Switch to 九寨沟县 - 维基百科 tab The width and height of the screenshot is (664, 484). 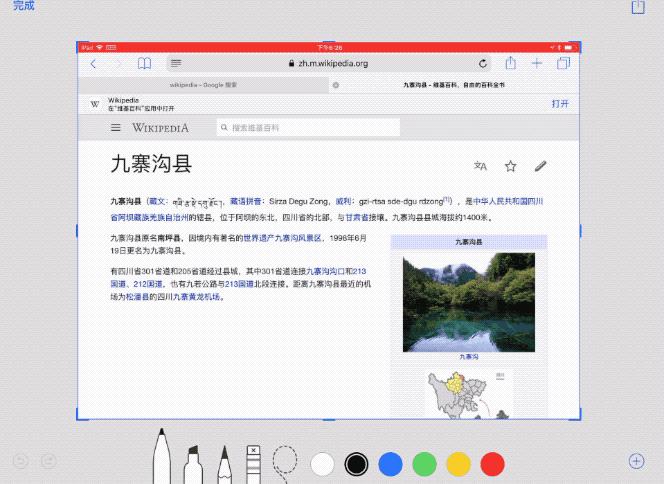tap(454, 85)
